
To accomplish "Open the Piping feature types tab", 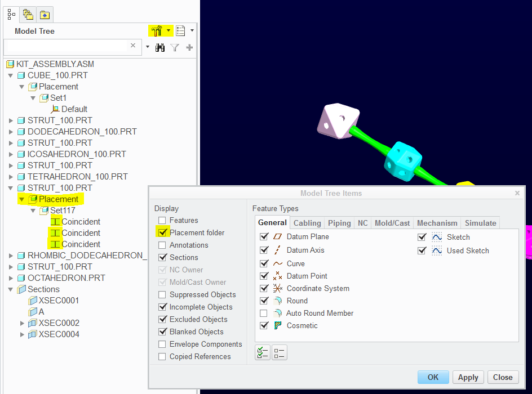I will 339,223.
